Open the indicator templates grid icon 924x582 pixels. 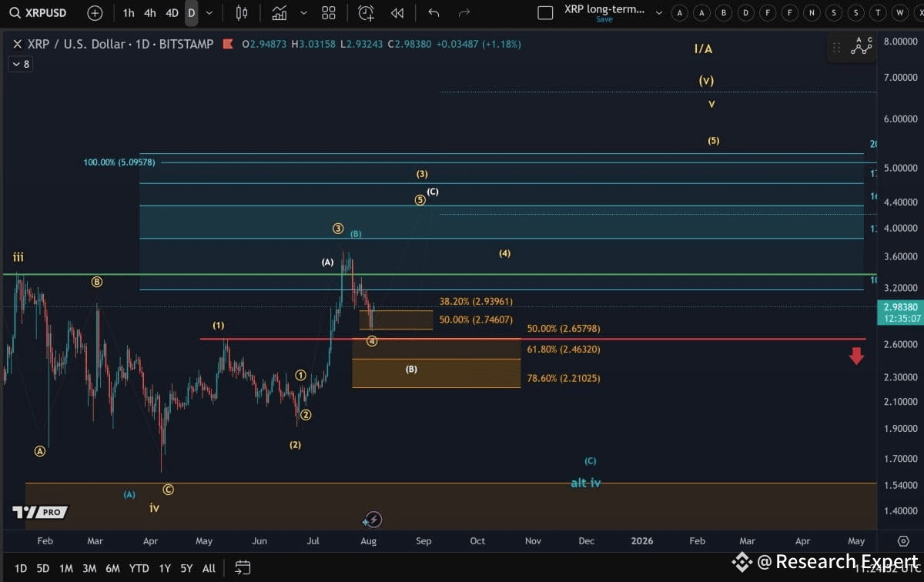coord(329,13)
